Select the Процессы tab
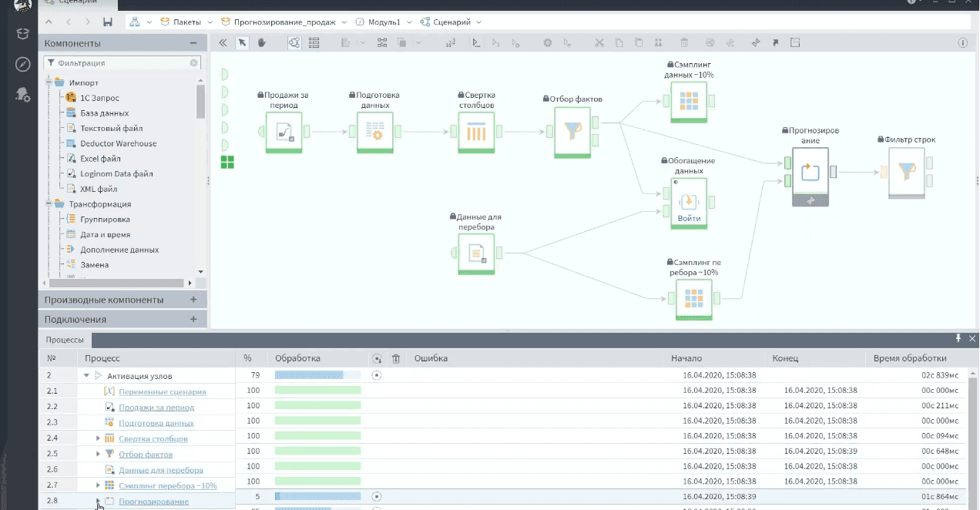The width and height of the screenshot is (980, 510). click(x=65, y=339)
